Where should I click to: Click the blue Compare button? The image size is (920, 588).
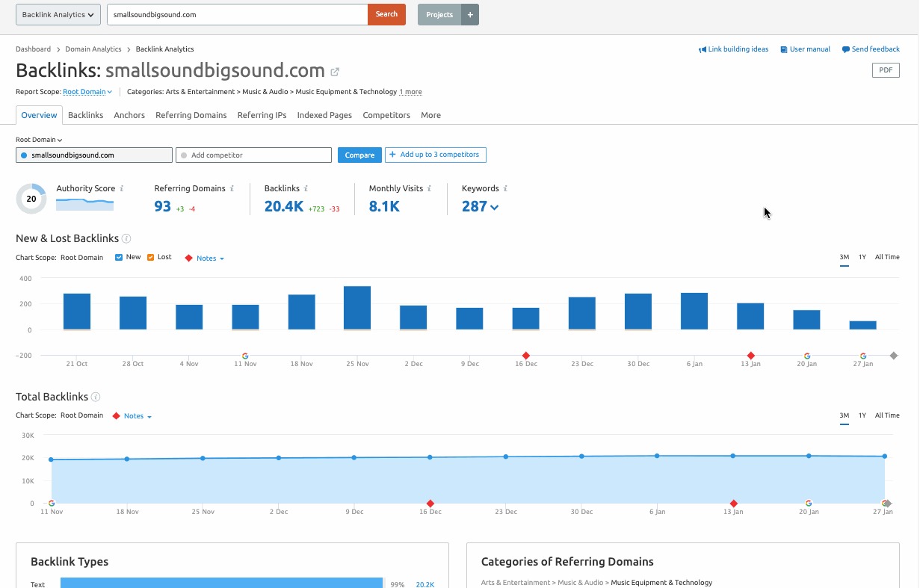[359, 155]
